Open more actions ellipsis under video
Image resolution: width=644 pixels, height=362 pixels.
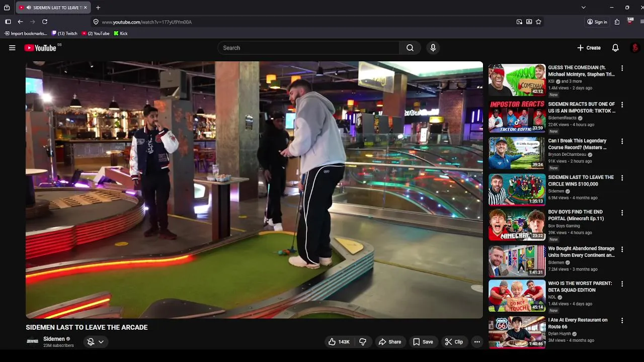[477, 342]
